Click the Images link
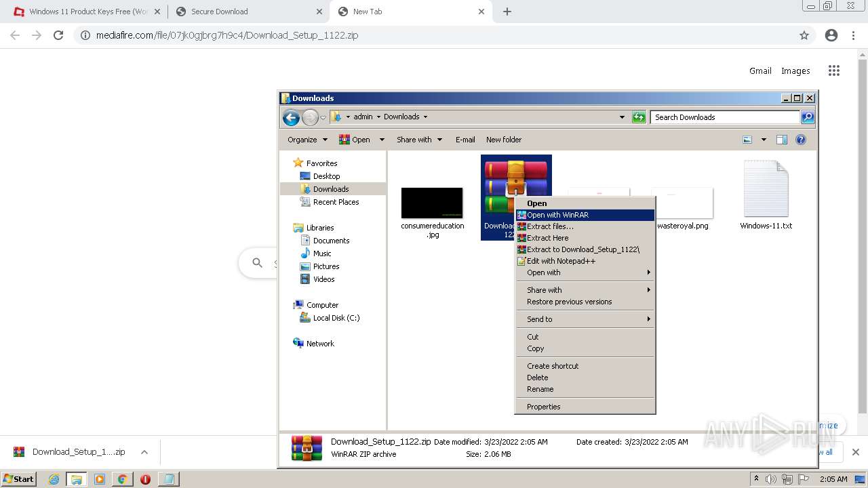The image size is (868, 488). point(795,70)
